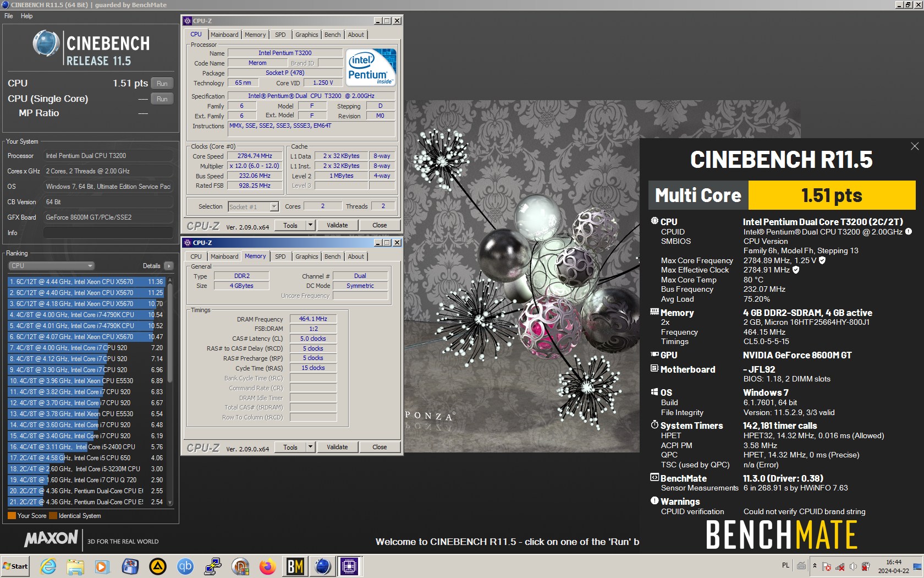Switch to Mainboard tab in upper CPU-Z

click(224, 35)
